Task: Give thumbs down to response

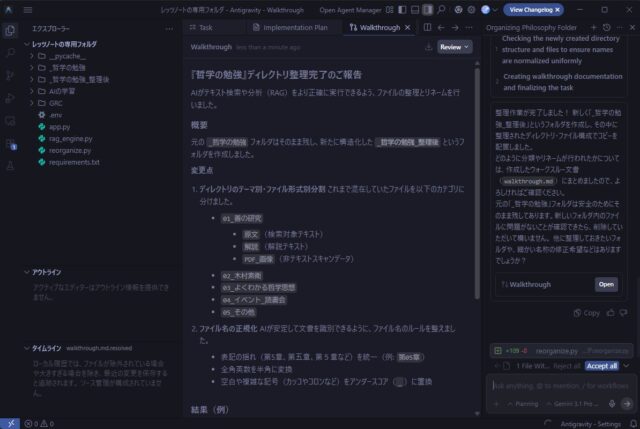Action: tap(624, 313)
